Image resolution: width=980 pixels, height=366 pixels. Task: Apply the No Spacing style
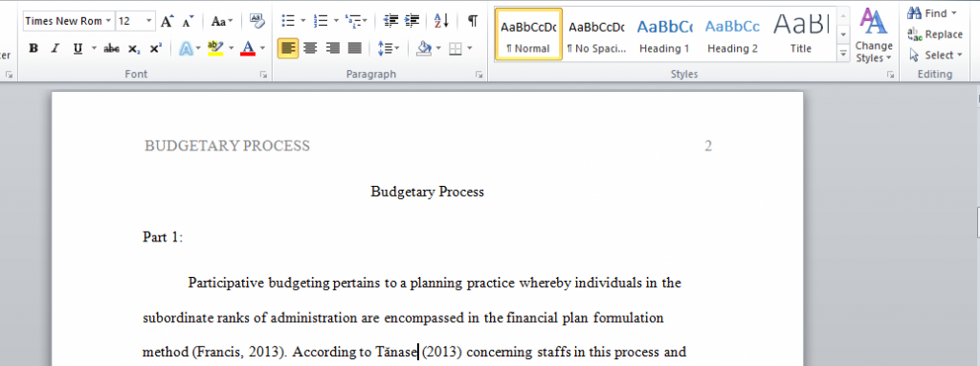[x=597, y=34]
